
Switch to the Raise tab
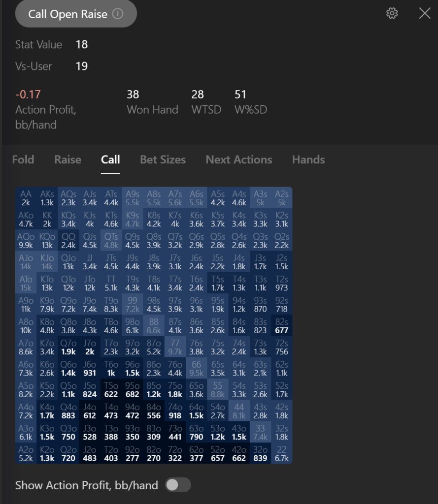pyautogui.click(x=67, y=160)
